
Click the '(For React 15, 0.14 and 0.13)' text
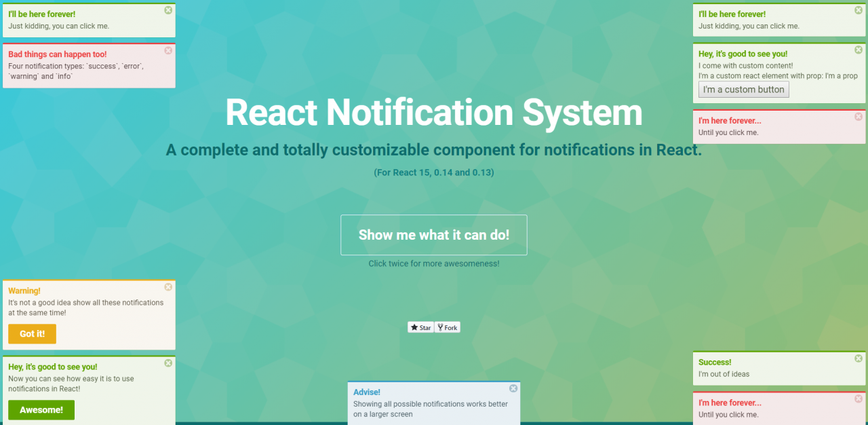434,172
